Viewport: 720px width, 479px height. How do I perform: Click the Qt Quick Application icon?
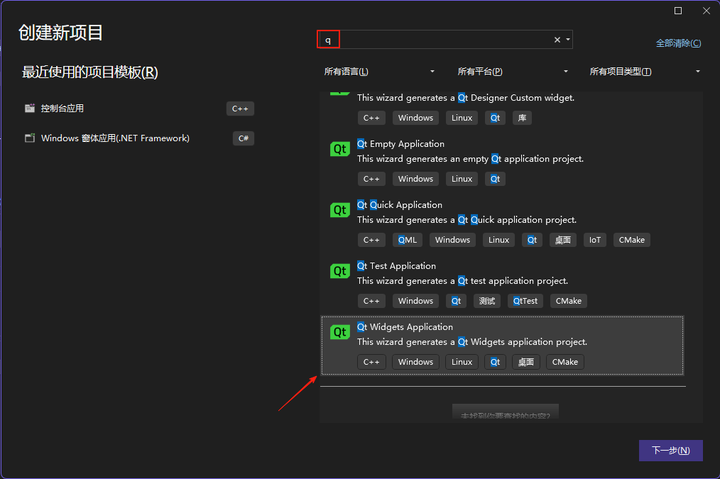click(x=340, y=210)
